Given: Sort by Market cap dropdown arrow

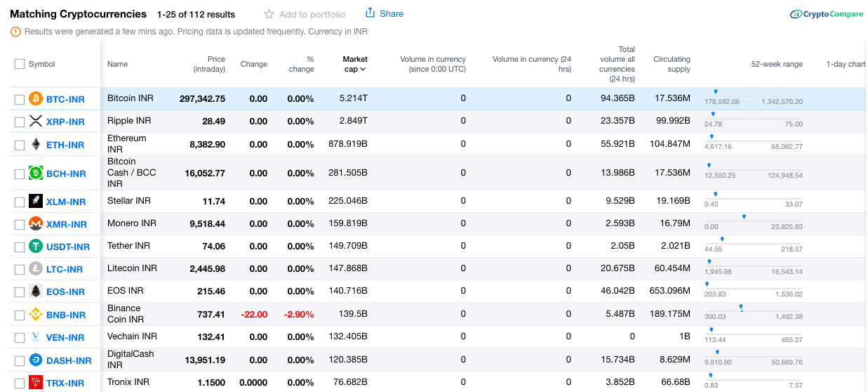Looking at the screenshot, I should [x=363, y=70].
